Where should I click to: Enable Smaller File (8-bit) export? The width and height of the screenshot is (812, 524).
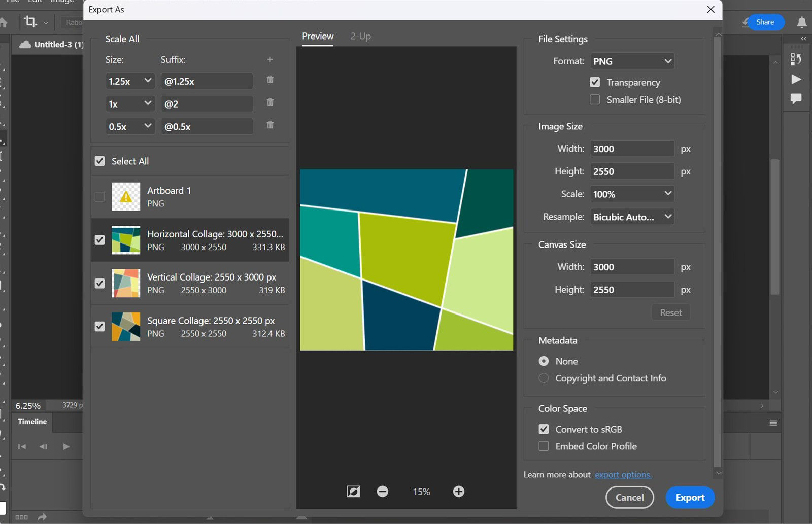click(594, 99)
